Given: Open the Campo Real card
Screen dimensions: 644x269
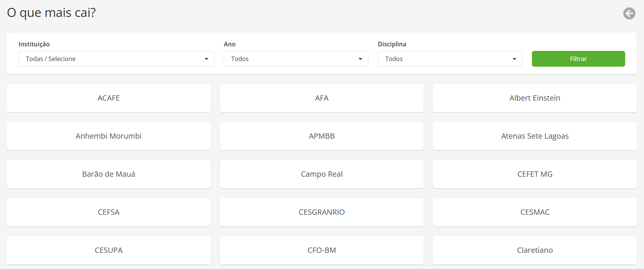Looking at the screenshot, I should click(x=322, y=174).
